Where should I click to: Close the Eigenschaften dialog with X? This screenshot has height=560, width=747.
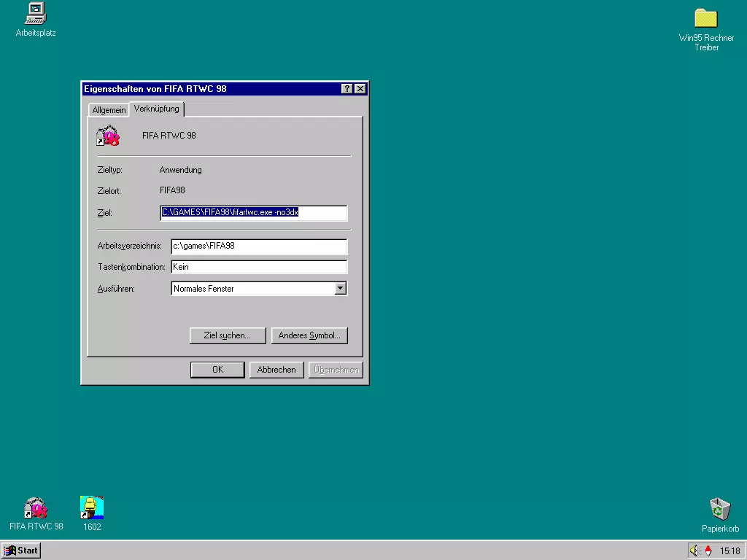coord(360,88)
